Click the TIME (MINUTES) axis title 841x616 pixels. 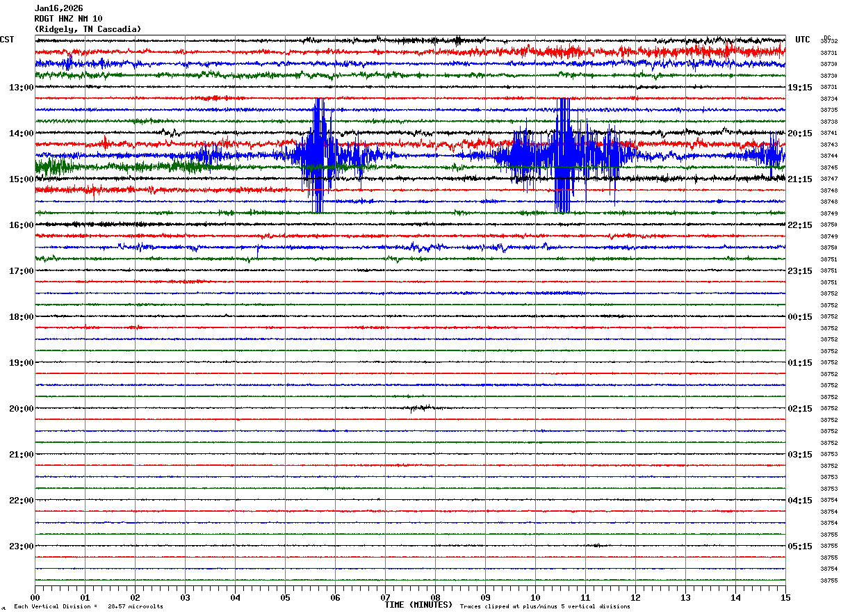(418, 605)
